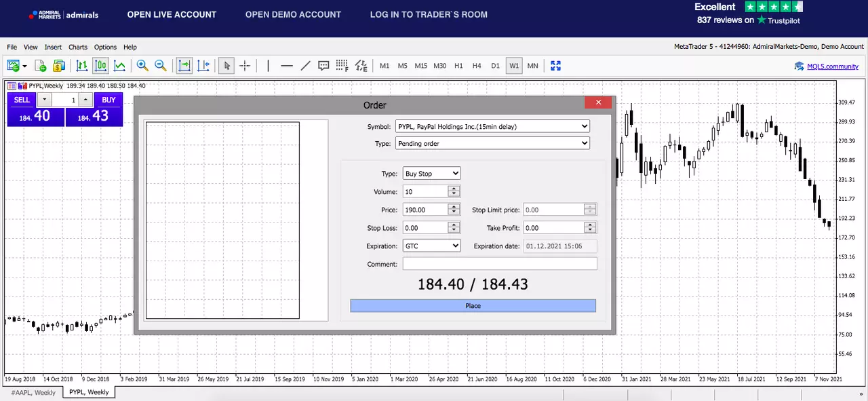Zoom out of the chart
Viewport: 868px width, 401px height.
click(x=161, y=66)
